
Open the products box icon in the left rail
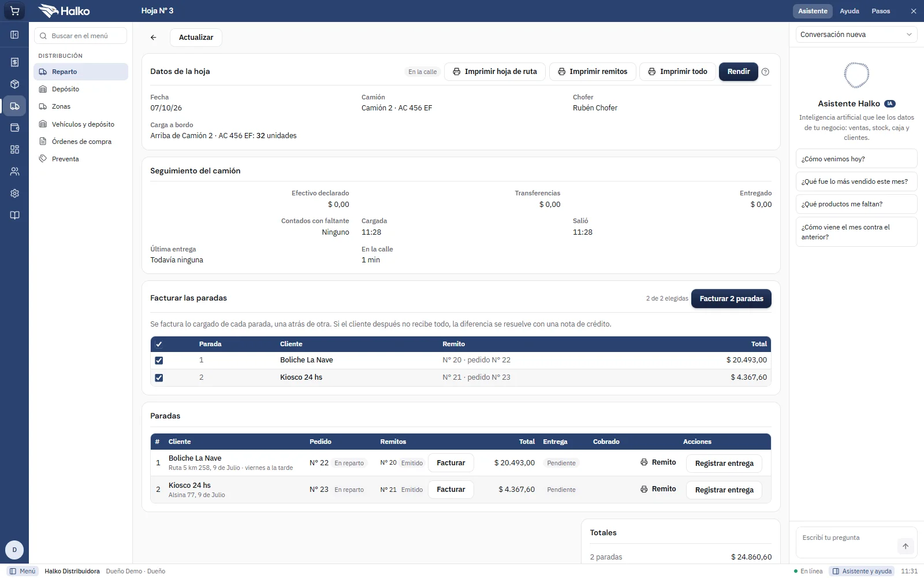(x=14, y=84)
